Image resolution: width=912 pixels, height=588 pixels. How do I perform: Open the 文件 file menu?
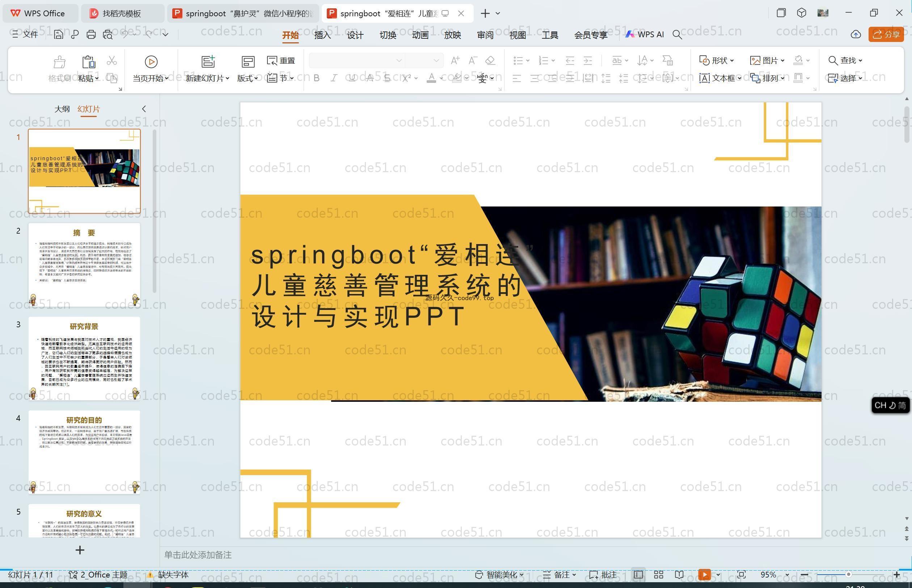point(25,35)
